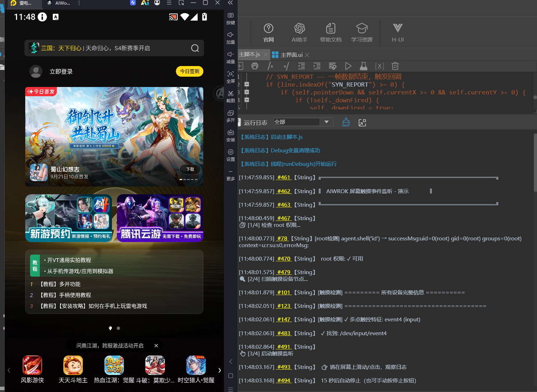Viewport: 537px width, 392px height.
Task: Click the 截图 screenshot button in emulator sidebar
Action: 231,97
